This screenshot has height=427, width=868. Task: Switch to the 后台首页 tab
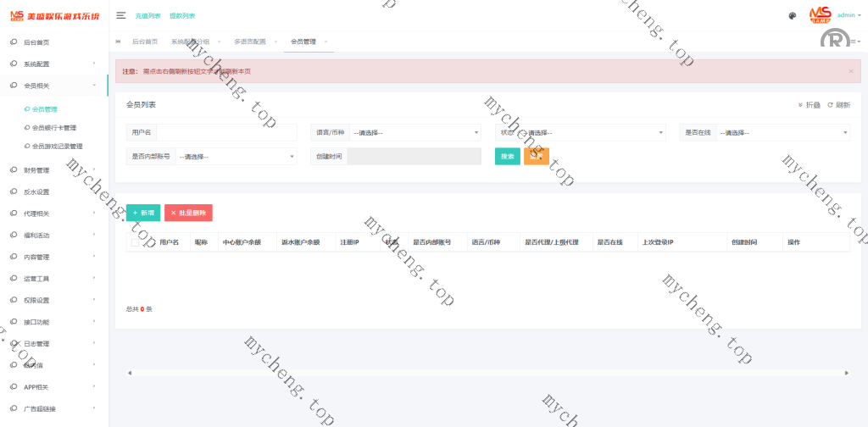coord(144,42)
